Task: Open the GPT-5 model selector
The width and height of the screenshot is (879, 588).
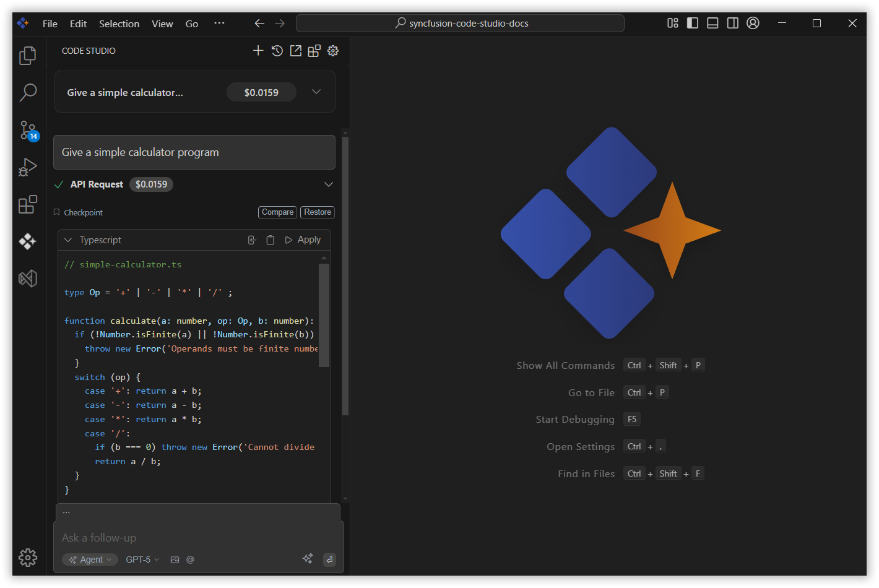Action: (142, 560)
